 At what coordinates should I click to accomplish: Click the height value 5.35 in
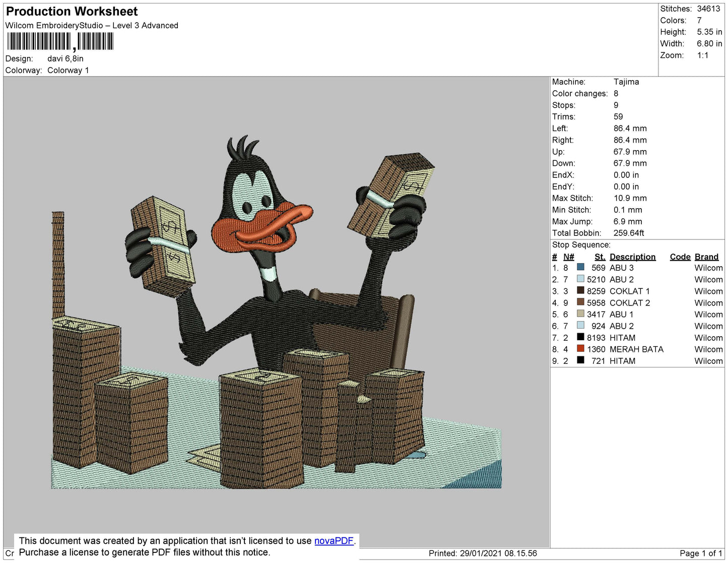pos(709,32)
